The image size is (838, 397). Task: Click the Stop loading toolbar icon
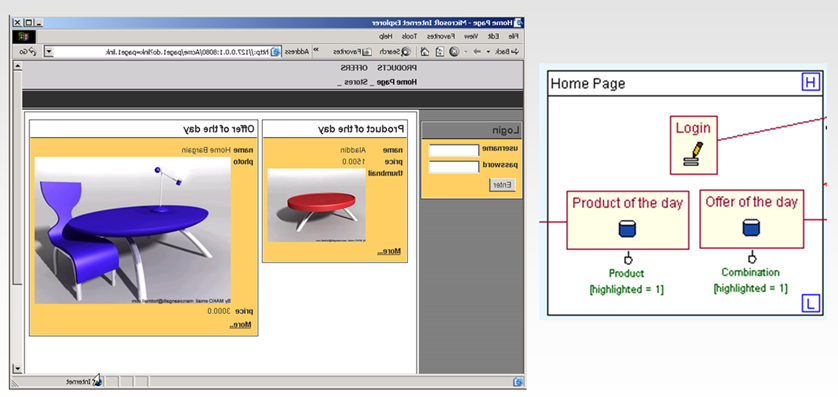pyautogui.click(x=454, y=51)
